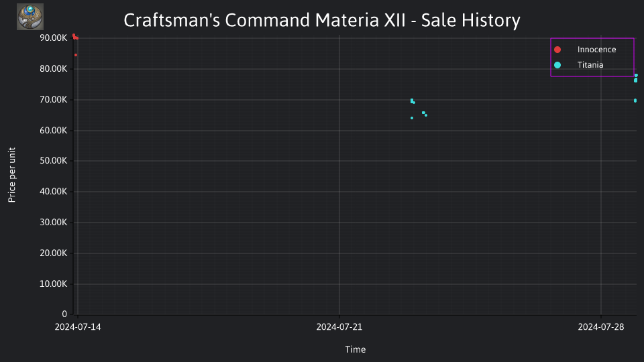
Task: Click the 2024-07-14 date axis label
Action: pyautogui.click(x=78, y=327)
